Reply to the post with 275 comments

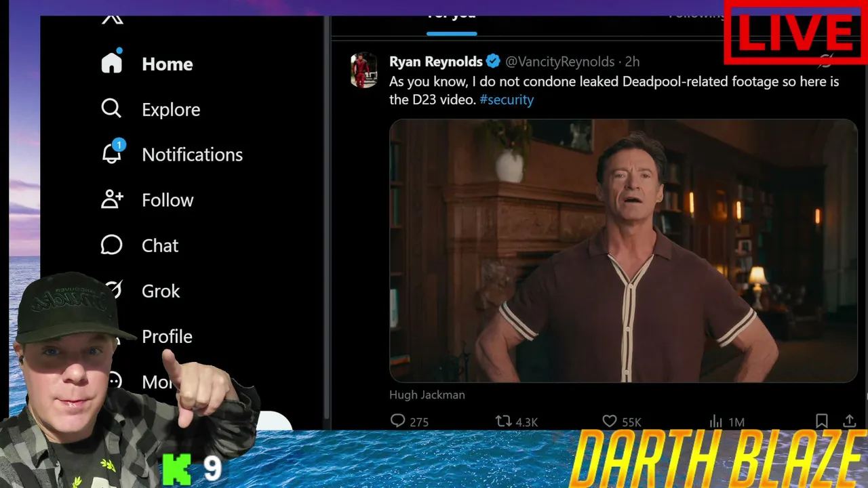point(410,422)
